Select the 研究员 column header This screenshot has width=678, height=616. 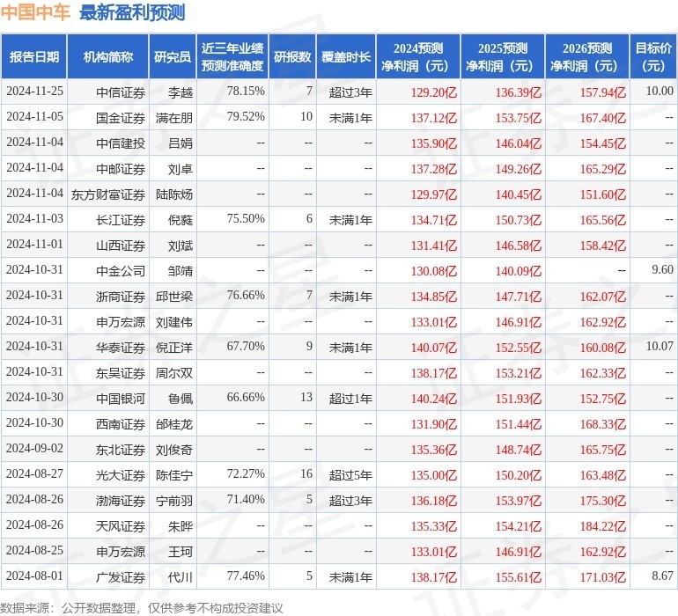coord(173,56)
